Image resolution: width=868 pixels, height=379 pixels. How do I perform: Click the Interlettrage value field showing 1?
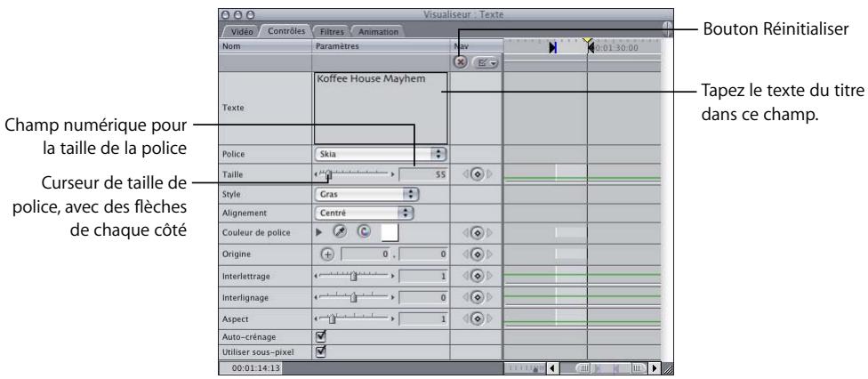click(x=423, y=276)
